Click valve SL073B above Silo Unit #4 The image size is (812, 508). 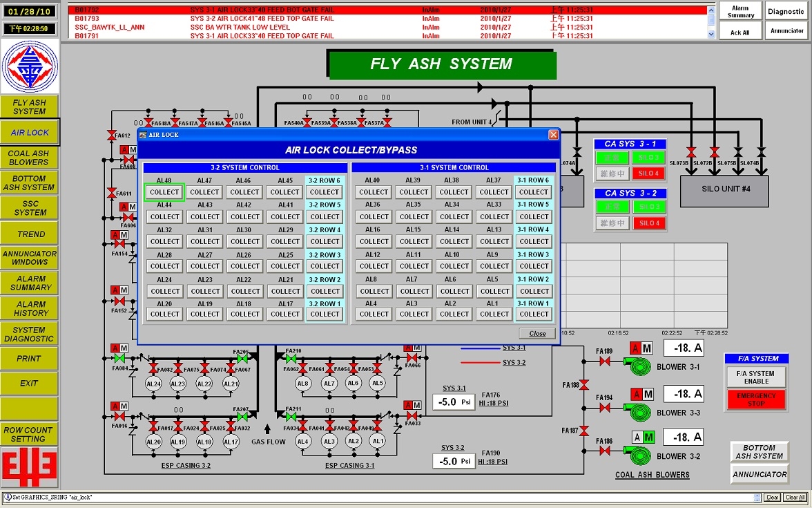[691, 152]
